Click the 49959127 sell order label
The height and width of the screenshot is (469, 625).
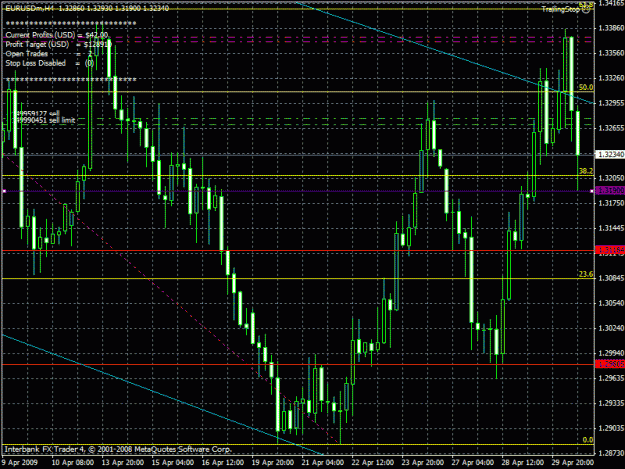click(37, 114)
